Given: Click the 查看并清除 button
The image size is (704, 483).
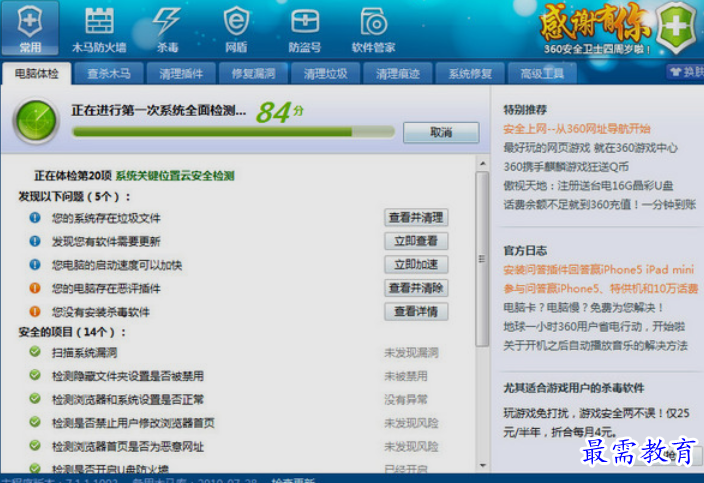Looking at the screenshot, I should pyautogui.click(x=416, y=288).
